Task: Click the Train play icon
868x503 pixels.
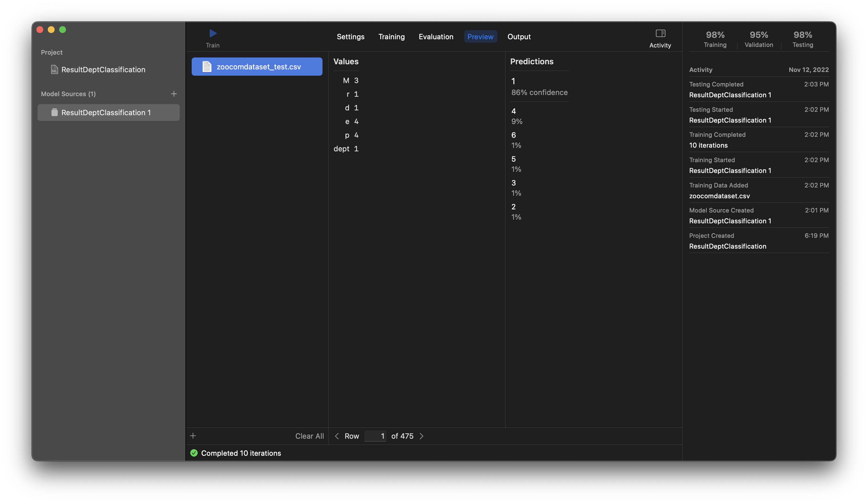Action: (213, 33)
